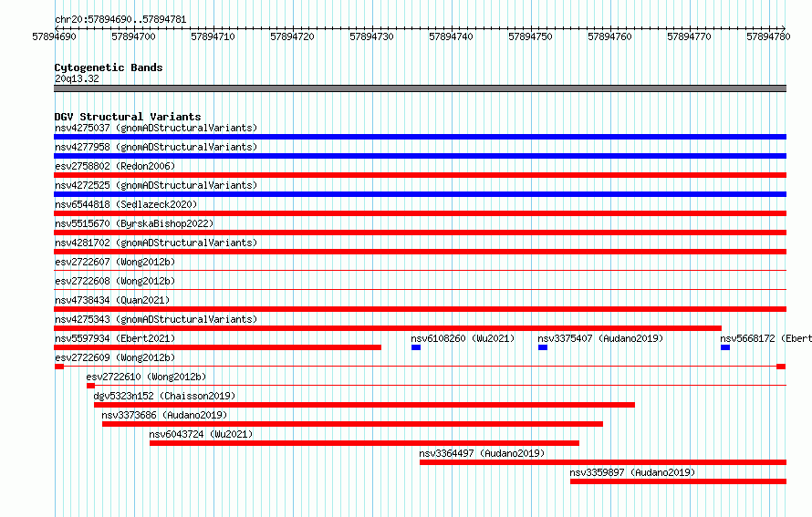Open nsv5597934 (Ebert2021) variant label
Image resolution: width=812 pixels, height=517 pixels.
(x=115, y=338)
